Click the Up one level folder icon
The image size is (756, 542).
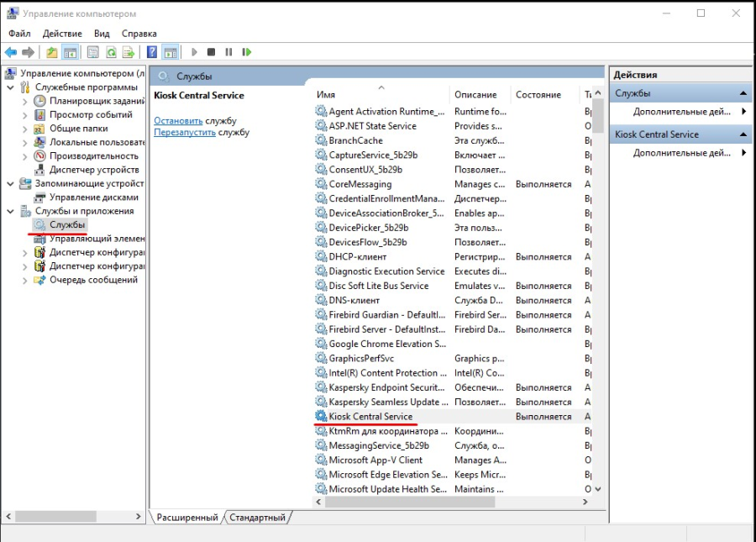[52, 52]
